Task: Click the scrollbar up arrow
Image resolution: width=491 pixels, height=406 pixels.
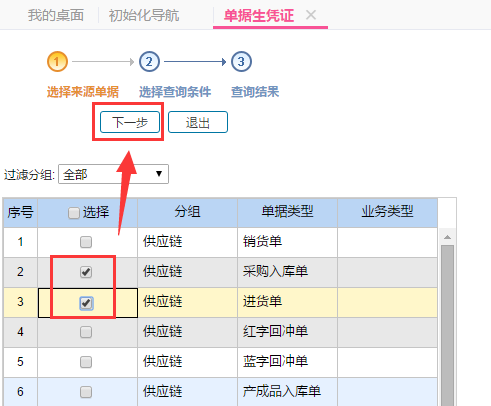Action: pyautogui.click(x=447, y=237)
